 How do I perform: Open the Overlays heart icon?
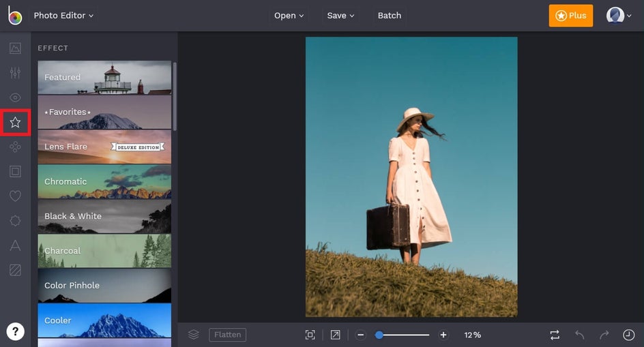pyautogui.click(x=15, y=196)
